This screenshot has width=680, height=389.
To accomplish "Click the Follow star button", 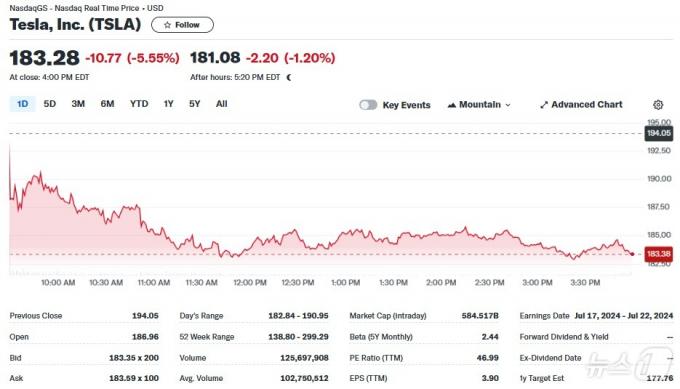I will (182, 25).
